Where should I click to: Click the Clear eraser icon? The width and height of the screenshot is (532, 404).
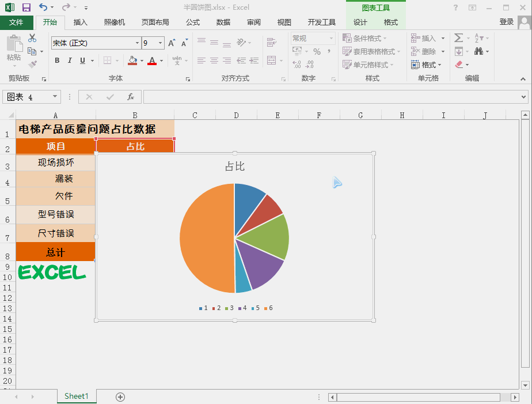[459, 64]
